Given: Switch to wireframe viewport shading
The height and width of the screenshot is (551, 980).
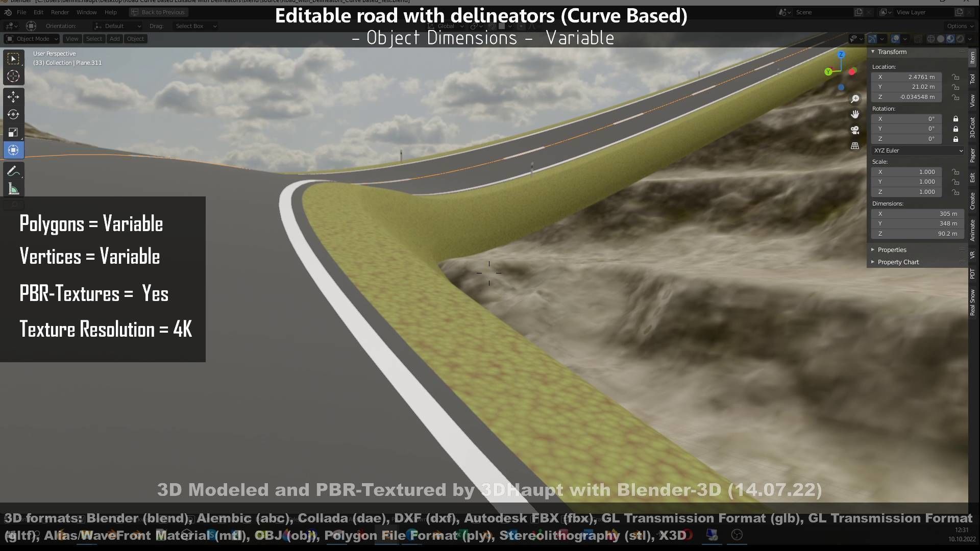Looking at the screenshot, I should pos(931,39).
